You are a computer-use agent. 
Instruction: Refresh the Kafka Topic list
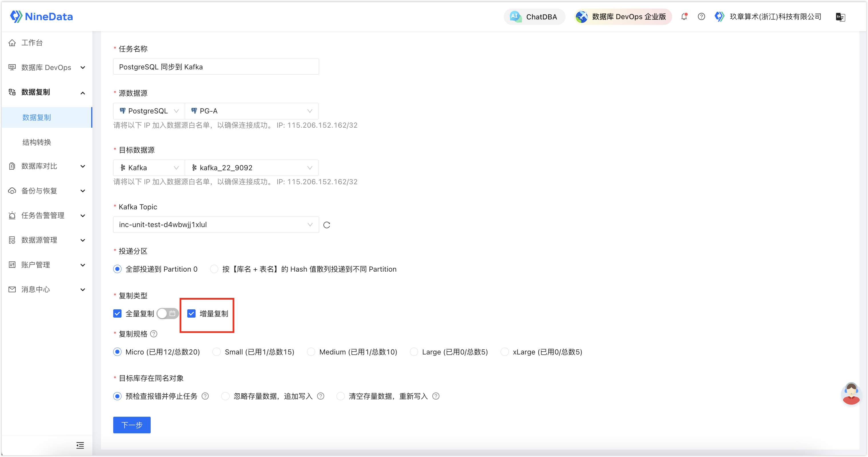click(327, 225)
